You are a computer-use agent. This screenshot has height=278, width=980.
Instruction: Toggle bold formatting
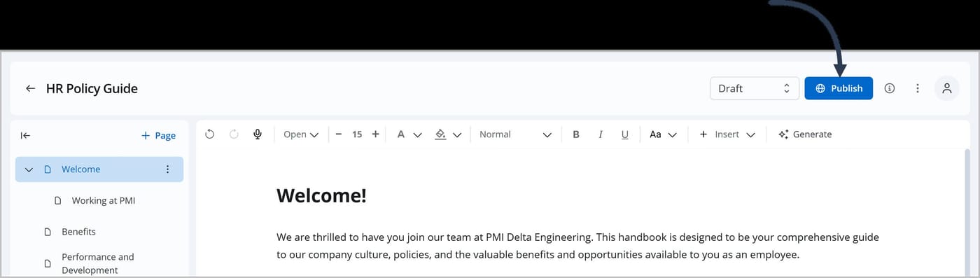click(576, 134)
